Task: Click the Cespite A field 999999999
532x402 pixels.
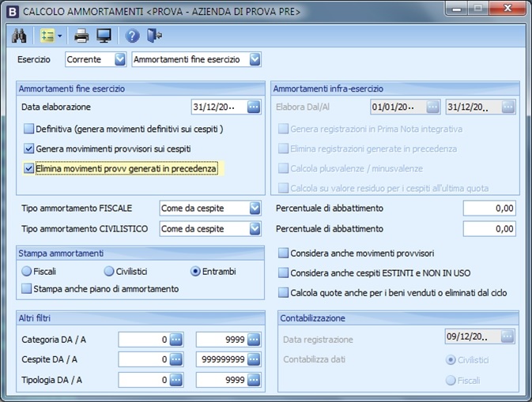Action: pos(221,359)
